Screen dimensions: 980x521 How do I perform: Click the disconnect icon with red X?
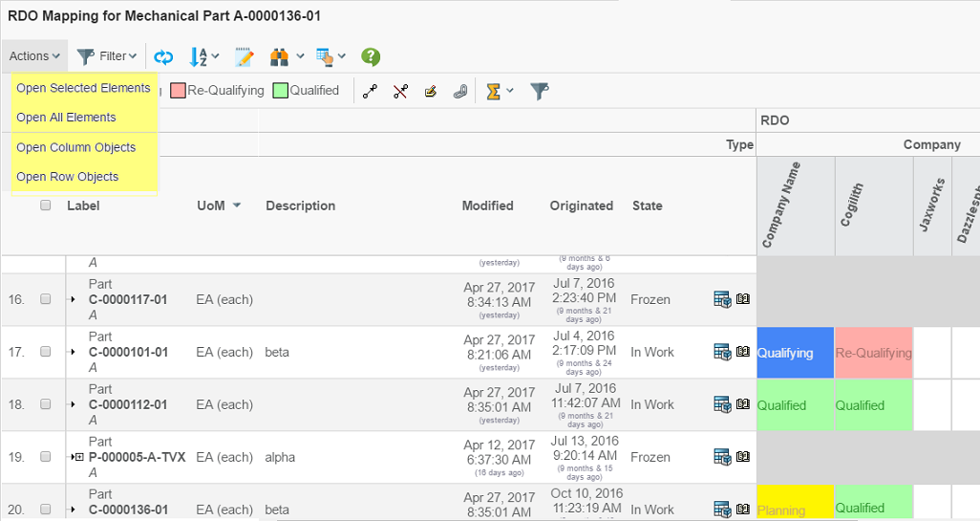click(x=400, y=91)
